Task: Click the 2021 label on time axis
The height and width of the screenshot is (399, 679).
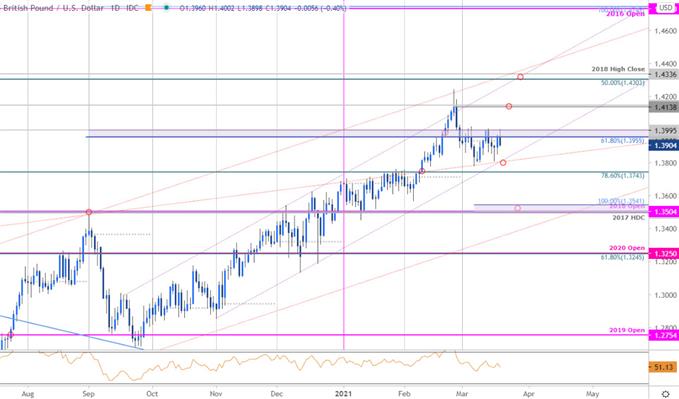Action: click(343, 394)
